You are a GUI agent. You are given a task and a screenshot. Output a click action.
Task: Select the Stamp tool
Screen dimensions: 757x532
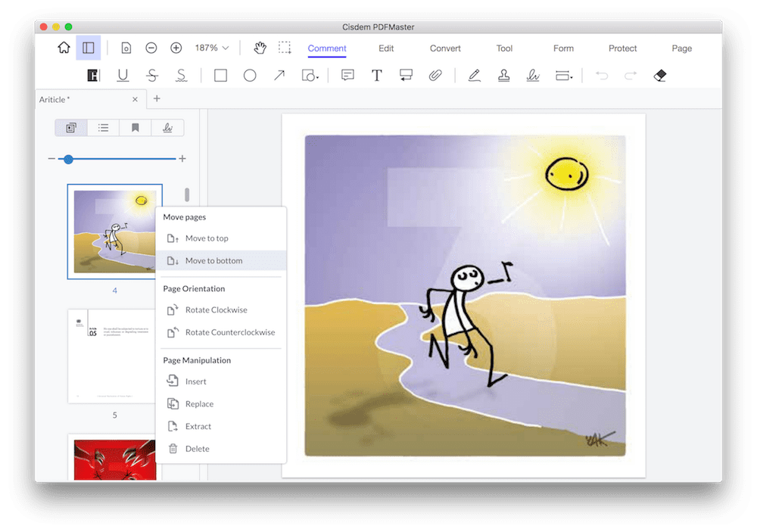point(503,76)
